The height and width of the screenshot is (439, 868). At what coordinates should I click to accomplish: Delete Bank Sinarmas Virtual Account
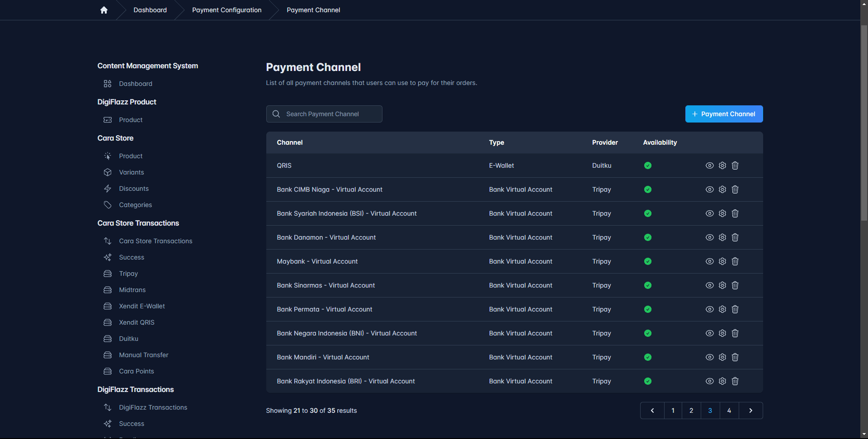point(735,285)
